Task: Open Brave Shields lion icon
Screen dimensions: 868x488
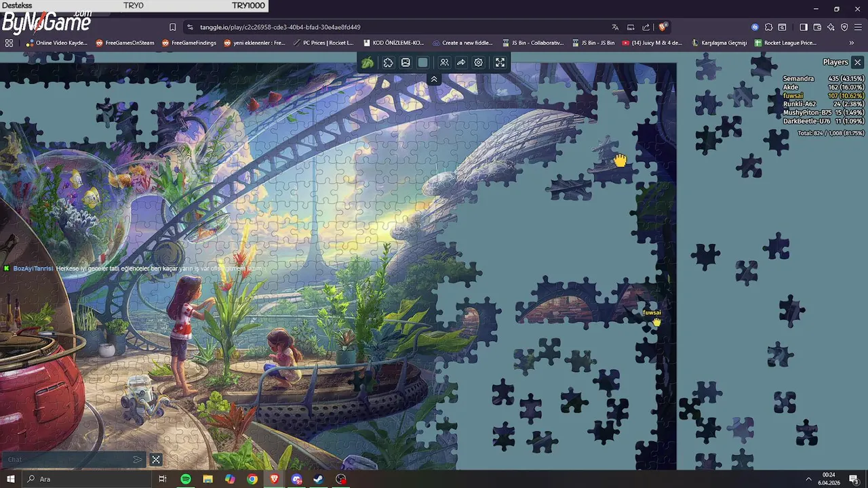Action: (x=663, y=27)
